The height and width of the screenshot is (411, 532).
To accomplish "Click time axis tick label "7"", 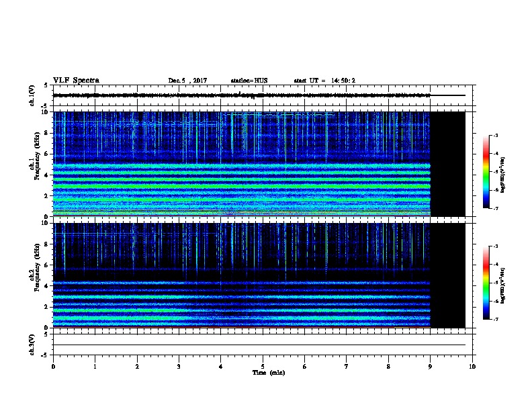I will [x=347, y=367].
